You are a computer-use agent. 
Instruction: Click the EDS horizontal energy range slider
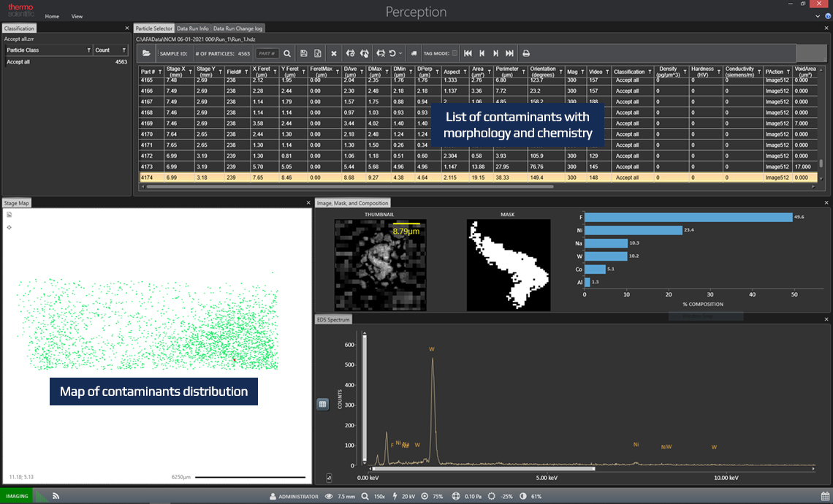coord(484,468)
